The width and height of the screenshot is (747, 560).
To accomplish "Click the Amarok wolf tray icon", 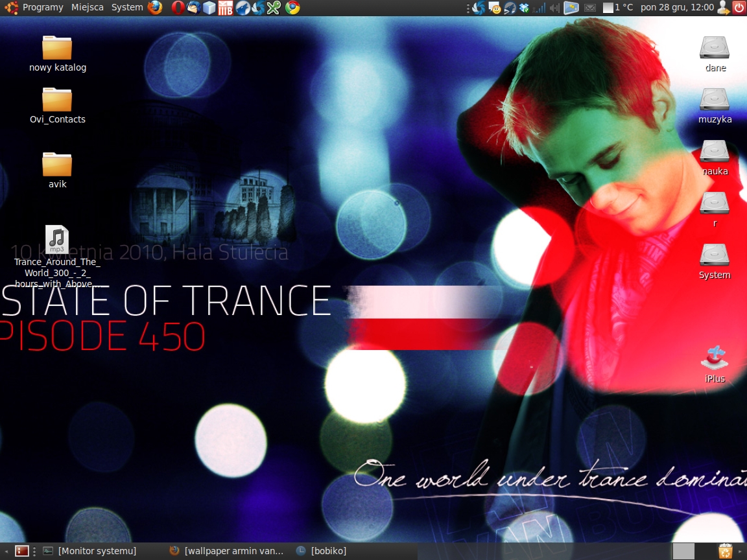I will coord(510,8).
